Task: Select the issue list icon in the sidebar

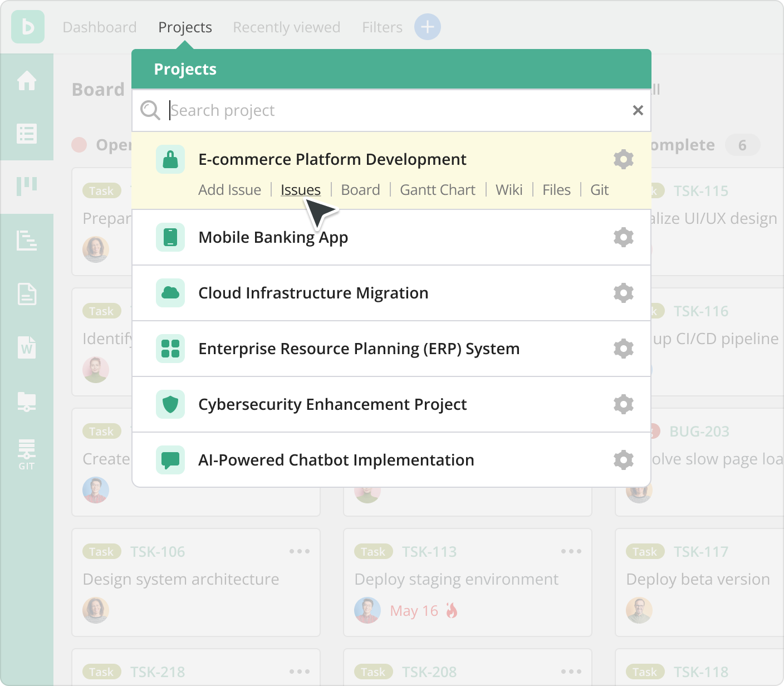Action: pos(27,134)
